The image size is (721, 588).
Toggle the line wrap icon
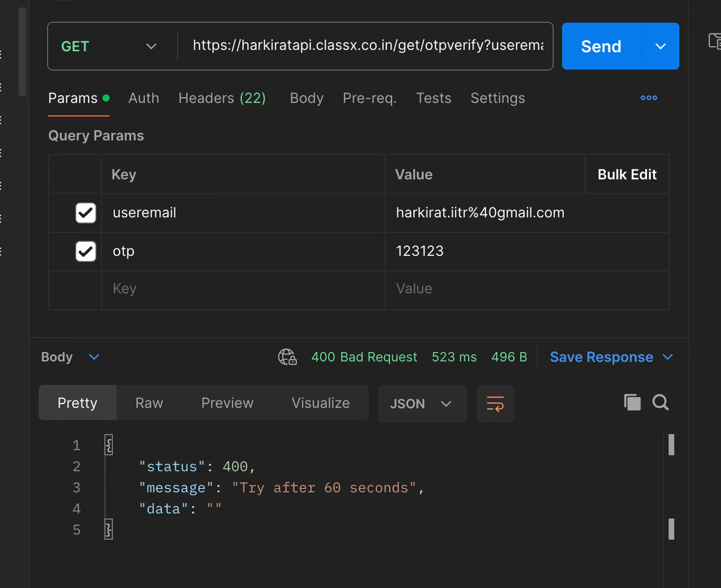click(495, 404)
